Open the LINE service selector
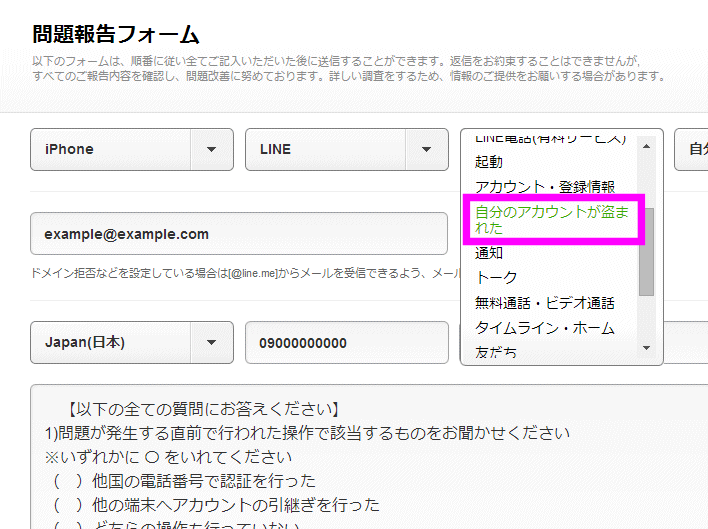The width and height of the screenshot is (708, 529). coord(325,149)
